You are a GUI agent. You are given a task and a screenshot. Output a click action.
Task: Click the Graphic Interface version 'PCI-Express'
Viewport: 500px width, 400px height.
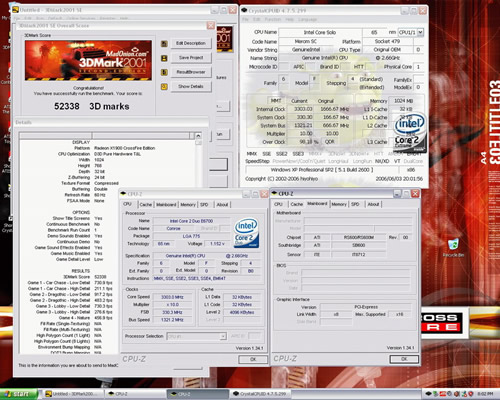366,307
